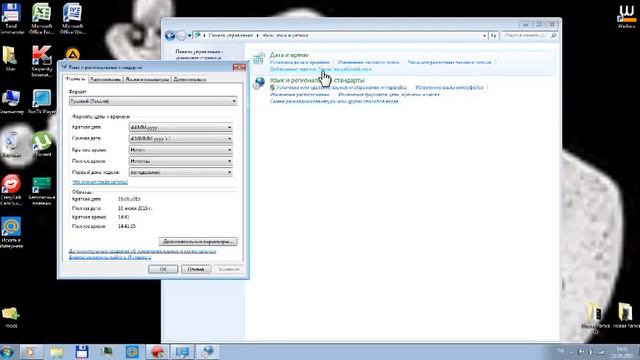Viewport: 640px width, 360px height.
Task: Switch to the Location tab
Action: point(105,79)
